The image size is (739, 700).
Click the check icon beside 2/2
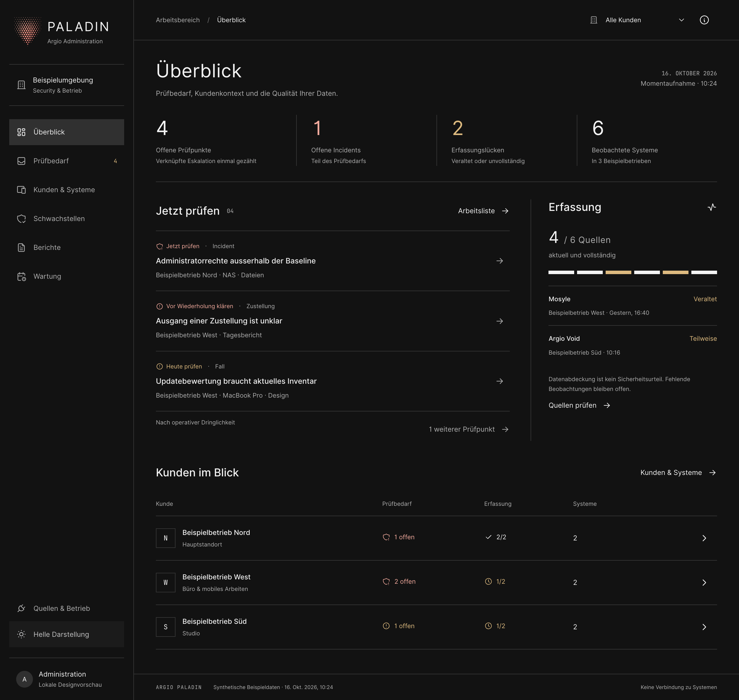tap(488, 537)
